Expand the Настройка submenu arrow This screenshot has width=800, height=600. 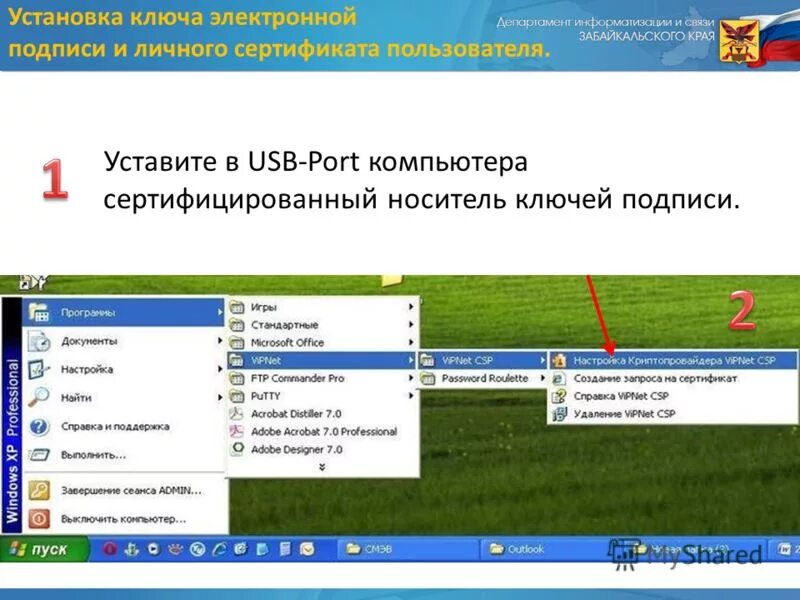coord(220,369)
